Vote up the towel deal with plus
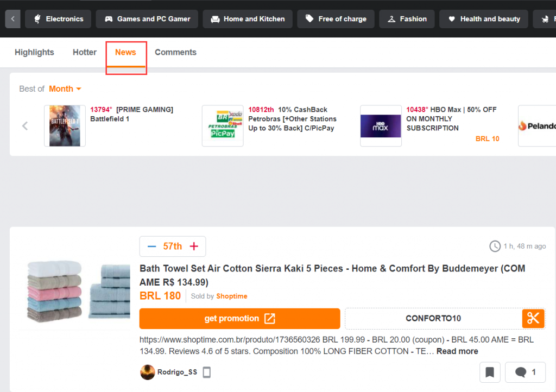 194,246
